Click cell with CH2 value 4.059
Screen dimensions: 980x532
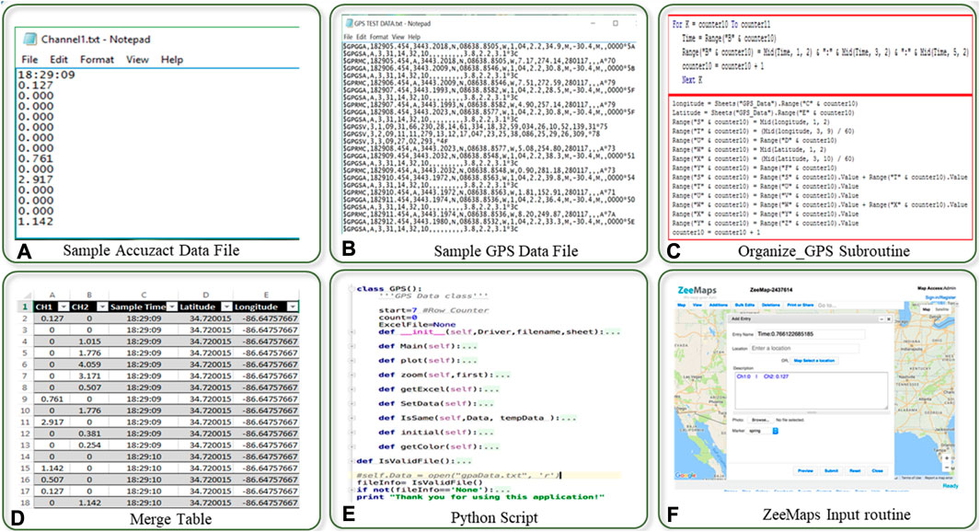[x=89, y=364]
